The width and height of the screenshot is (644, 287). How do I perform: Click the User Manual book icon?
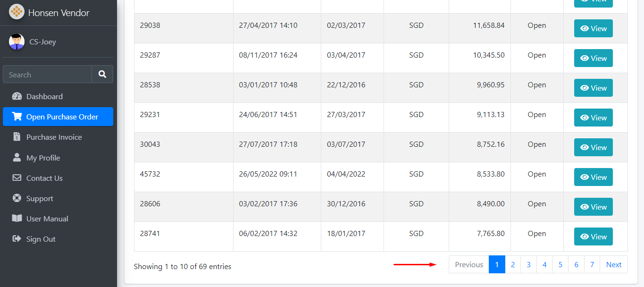[x=17, y=219]
